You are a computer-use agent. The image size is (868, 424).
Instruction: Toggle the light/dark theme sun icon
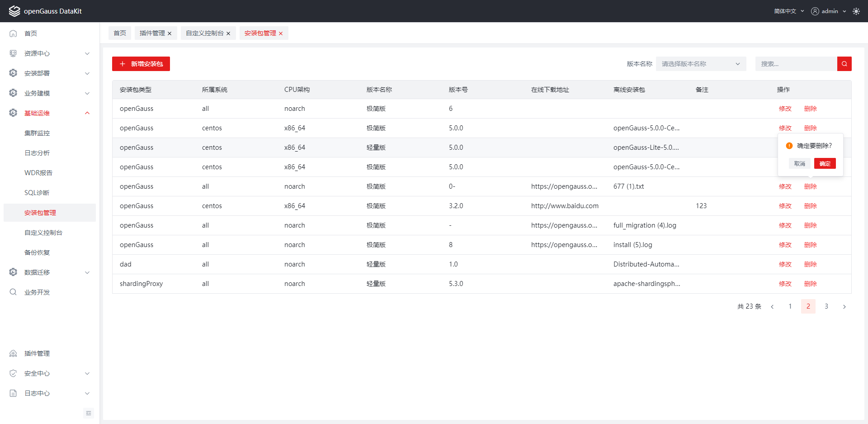(856, 11)
